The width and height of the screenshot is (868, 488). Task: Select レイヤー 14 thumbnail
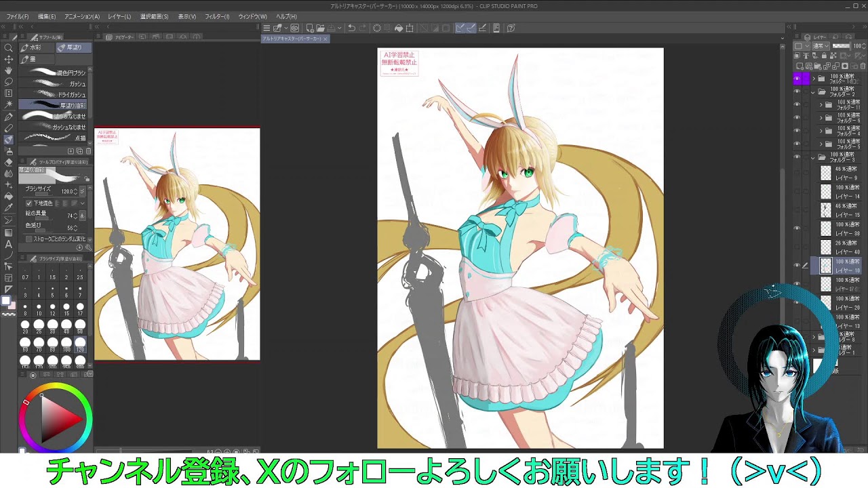825,192
